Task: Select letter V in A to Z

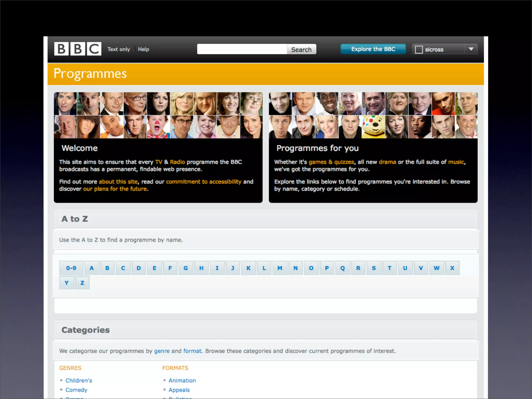Action: coord(421,268)
